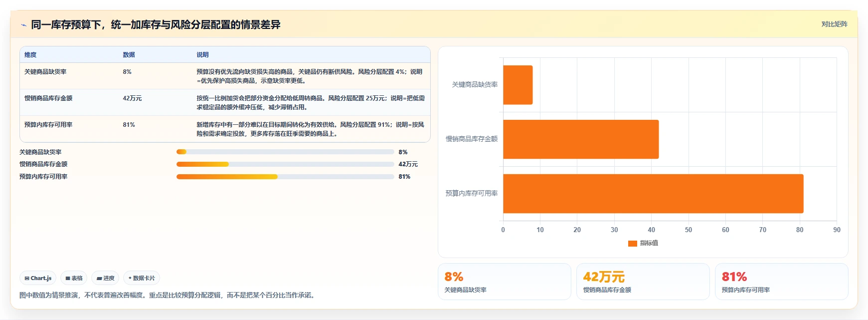Click the x-axis tick label 50

pyautogui.click(x=689, y=230)
